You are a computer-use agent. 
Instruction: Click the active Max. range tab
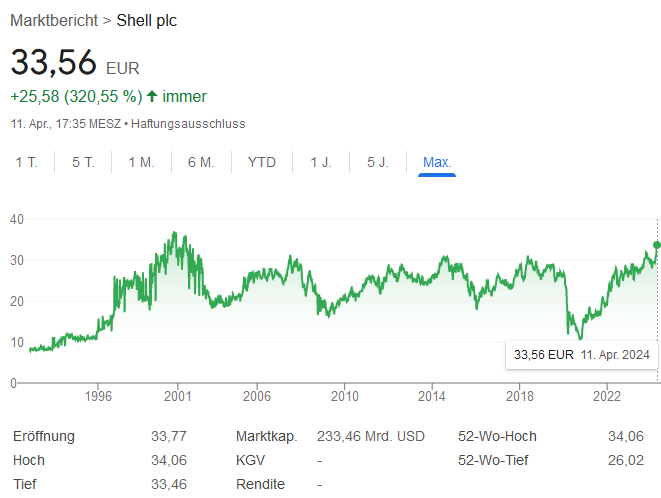437,162
